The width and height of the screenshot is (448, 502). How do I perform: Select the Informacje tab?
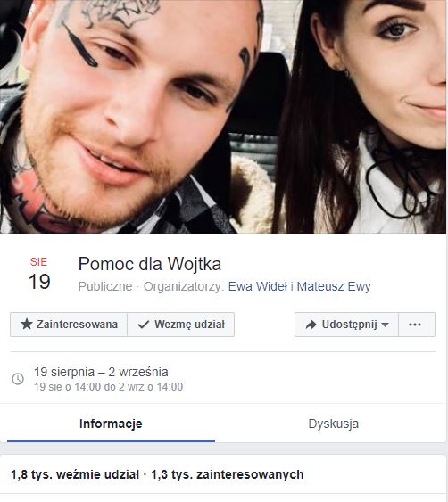[111, 424]
